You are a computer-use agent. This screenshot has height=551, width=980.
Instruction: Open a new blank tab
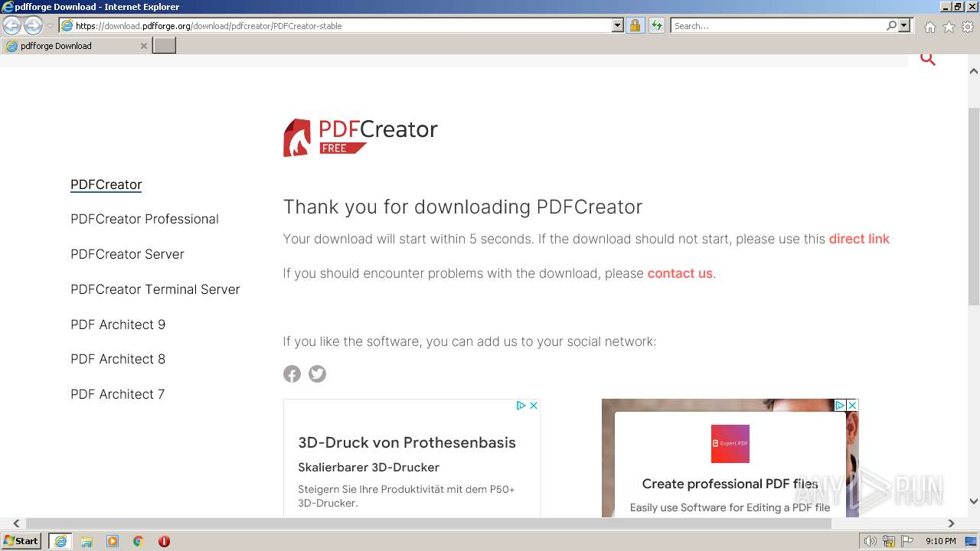tap(165, 46)
